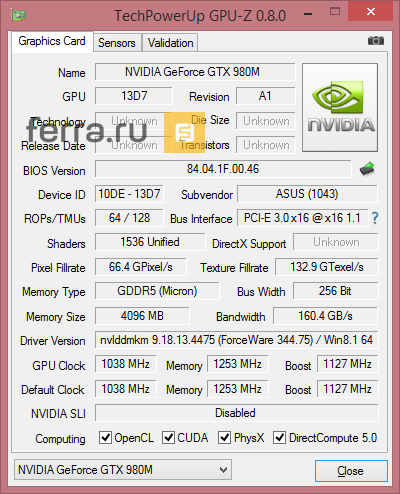
Task: Click GPU Clock row Boost 1127 MHz
Action: point(348,364)
